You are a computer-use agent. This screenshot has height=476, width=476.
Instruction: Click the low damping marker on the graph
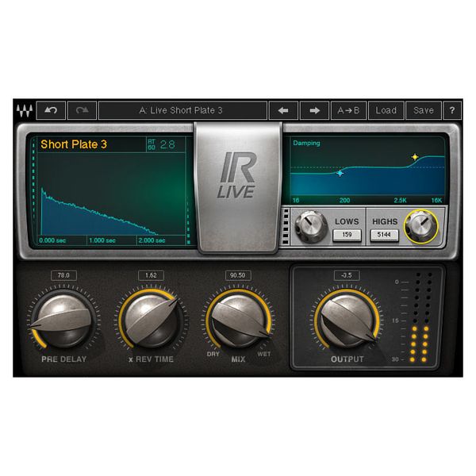point(340,173)
